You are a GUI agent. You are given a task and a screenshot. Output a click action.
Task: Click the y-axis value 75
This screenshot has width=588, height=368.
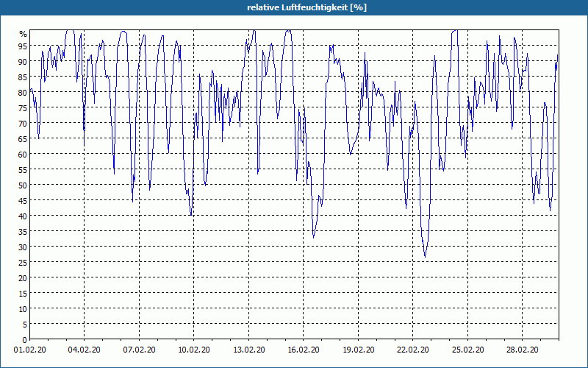[x=23, y=107]
